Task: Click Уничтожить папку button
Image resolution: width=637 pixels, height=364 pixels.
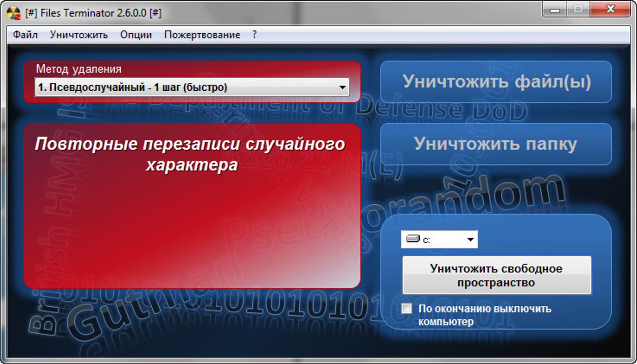Action: click(x=496, y=144)
